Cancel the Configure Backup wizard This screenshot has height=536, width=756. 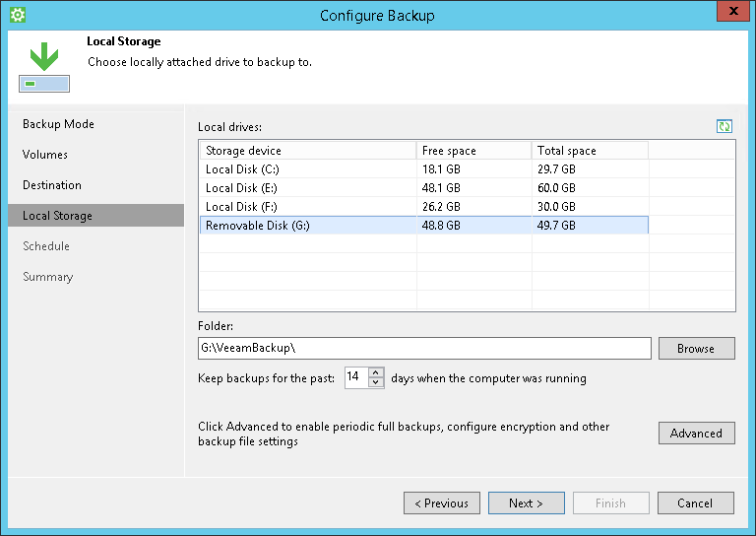point(695,503)
